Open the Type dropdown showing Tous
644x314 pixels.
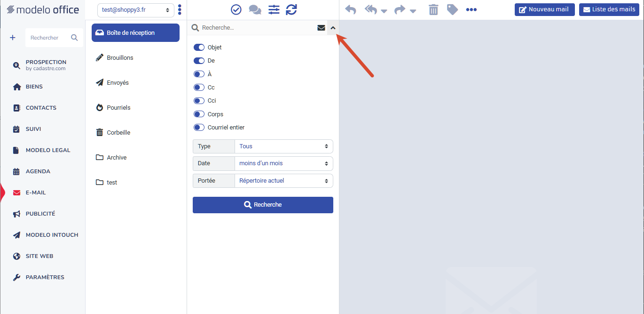[284, 146]
